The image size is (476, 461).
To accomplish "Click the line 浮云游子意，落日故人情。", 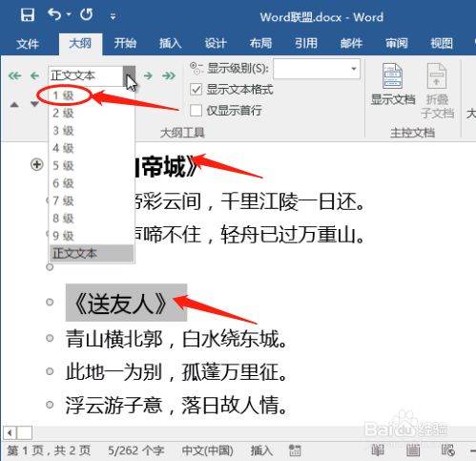I will [x=176, y=406].
